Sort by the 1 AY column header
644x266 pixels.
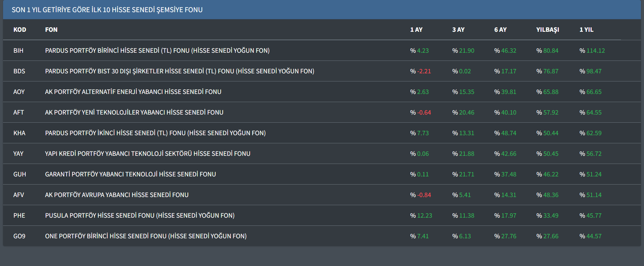pyautogui.click(x=416, y=30)
